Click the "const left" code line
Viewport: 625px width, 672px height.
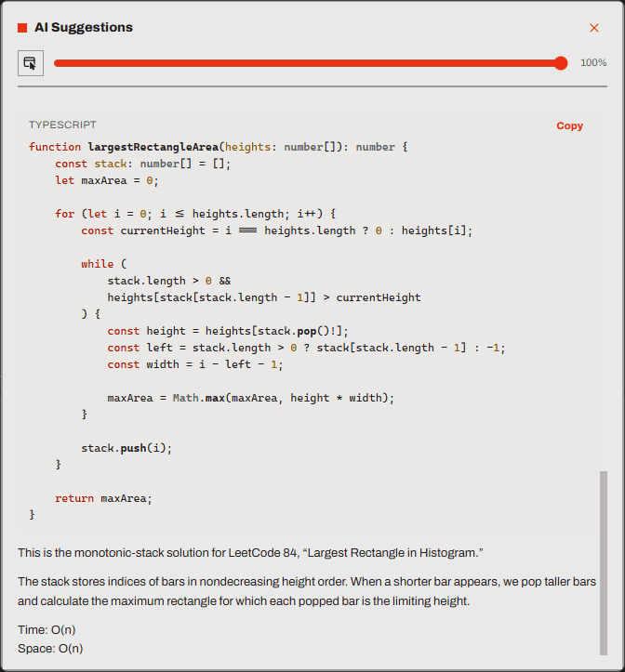tap(306, 348)
